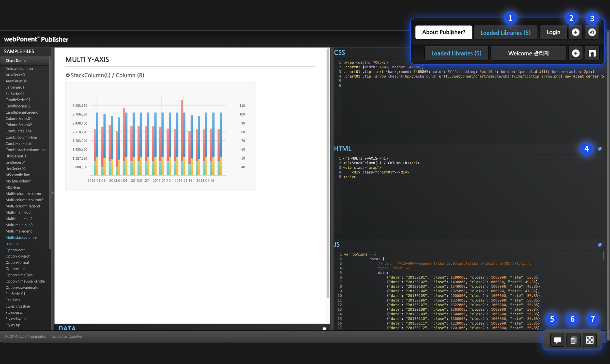Click the plus icon next to Welcome 관리자

click(575, 53)
